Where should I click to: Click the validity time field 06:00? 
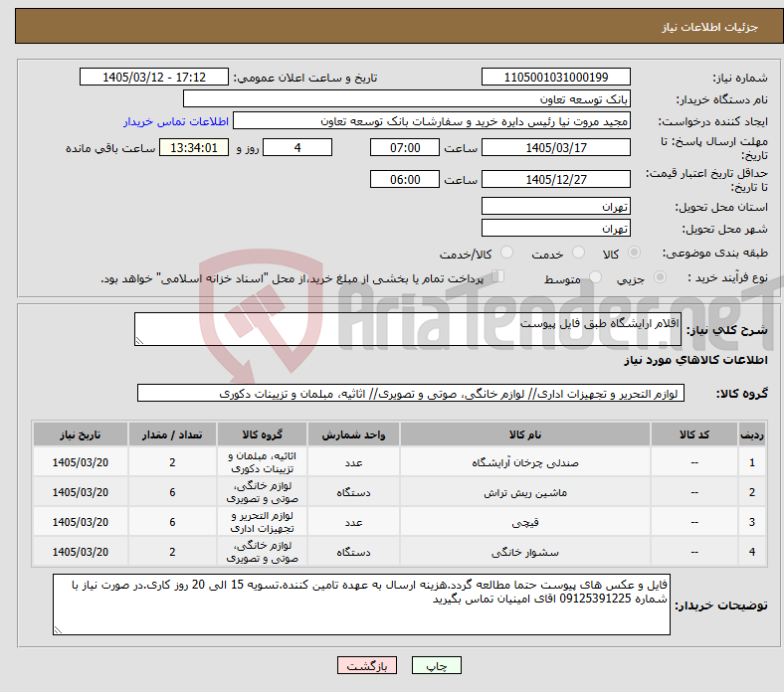[x=405, y=179]
